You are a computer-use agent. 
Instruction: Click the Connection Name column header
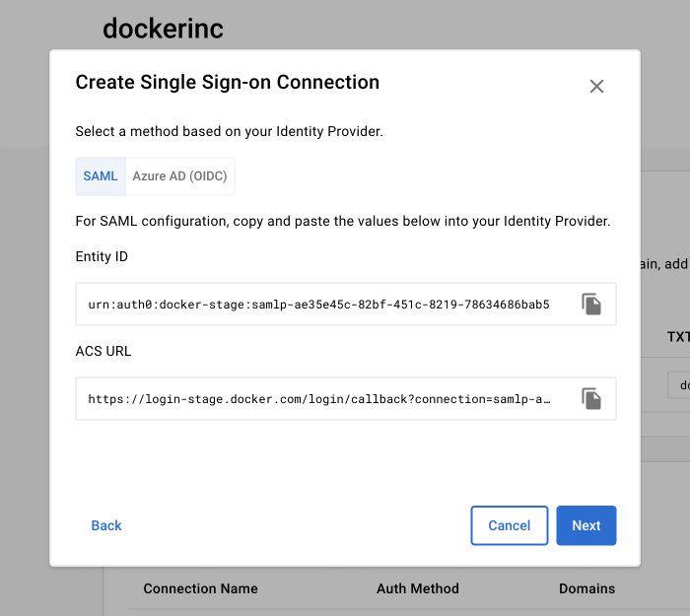[x=200, y=588]
